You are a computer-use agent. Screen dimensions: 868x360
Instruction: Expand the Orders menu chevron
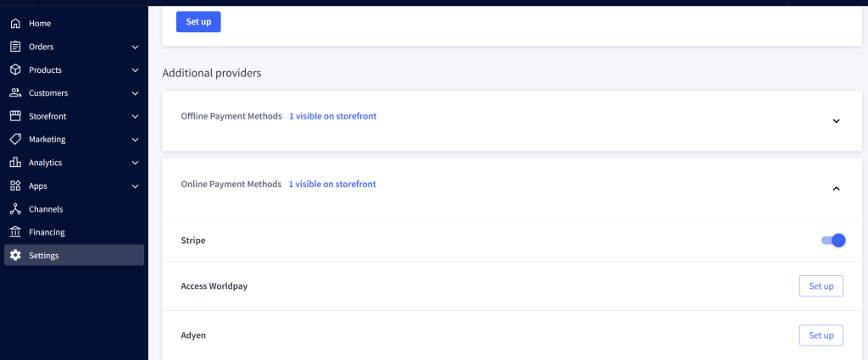[135, 47]
